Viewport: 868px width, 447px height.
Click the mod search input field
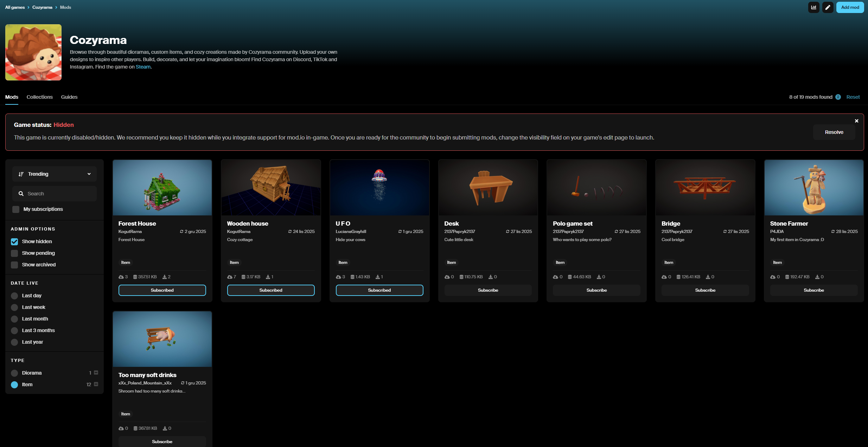[x=55, y=194]
